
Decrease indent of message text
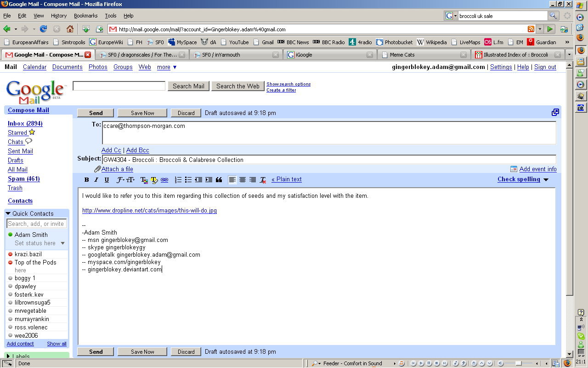pos(198,180)
